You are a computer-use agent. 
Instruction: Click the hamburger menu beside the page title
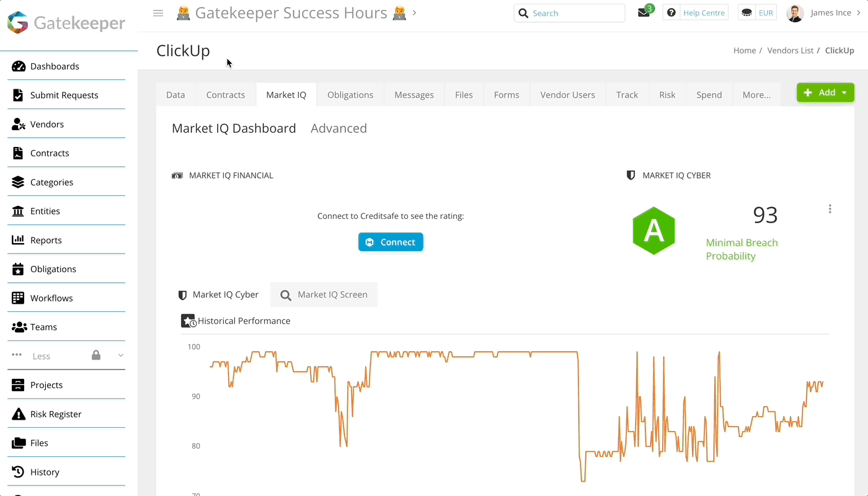click(x=158, y=12)
